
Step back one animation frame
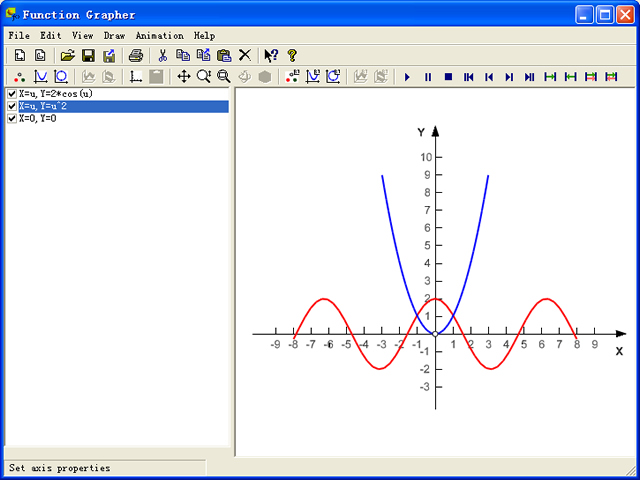489,77
